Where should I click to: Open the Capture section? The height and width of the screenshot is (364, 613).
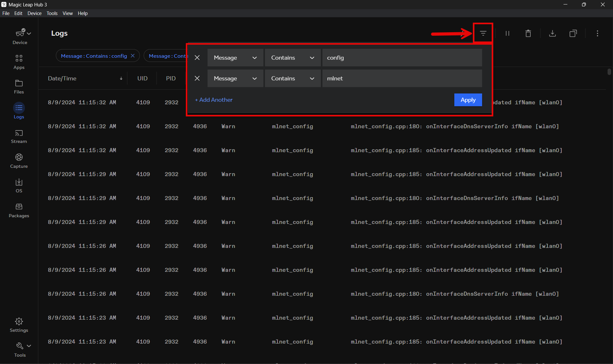[19, 161]
